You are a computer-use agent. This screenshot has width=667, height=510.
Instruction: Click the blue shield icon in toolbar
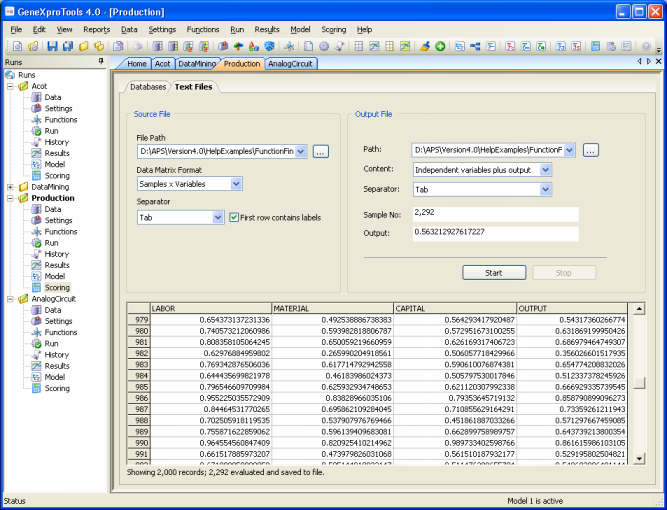[x=269, y=46]
